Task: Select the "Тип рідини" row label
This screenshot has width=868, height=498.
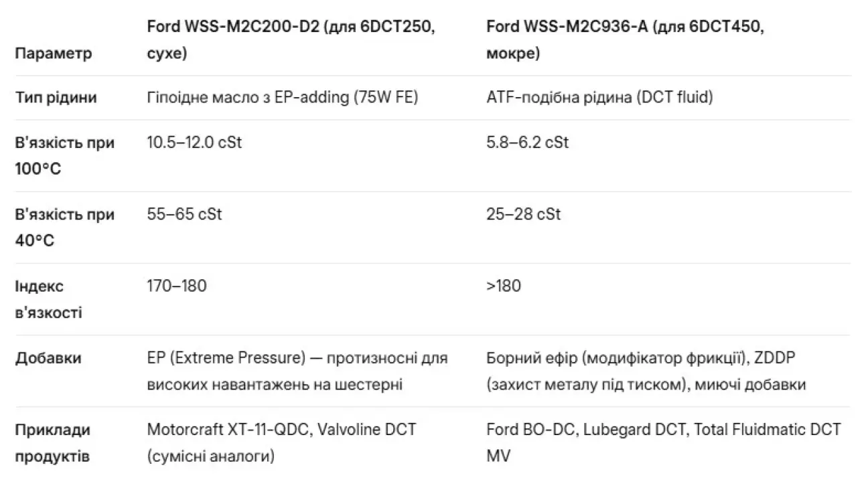Action: click(x=56, y=98)
